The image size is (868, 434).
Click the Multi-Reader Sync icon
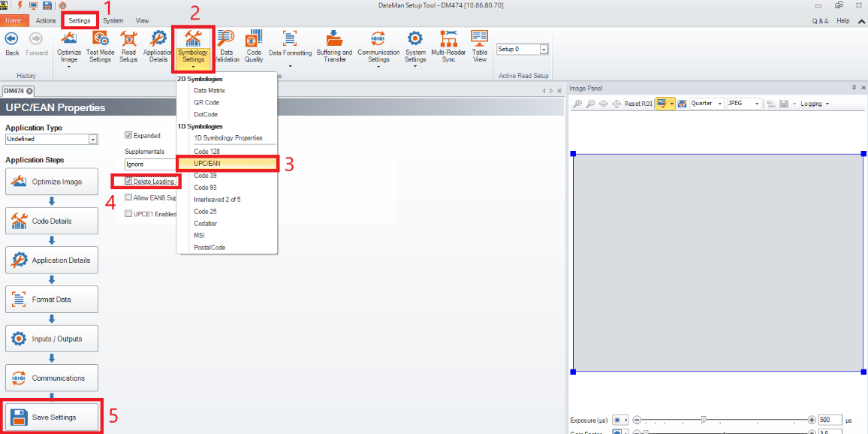click(448, 47)
